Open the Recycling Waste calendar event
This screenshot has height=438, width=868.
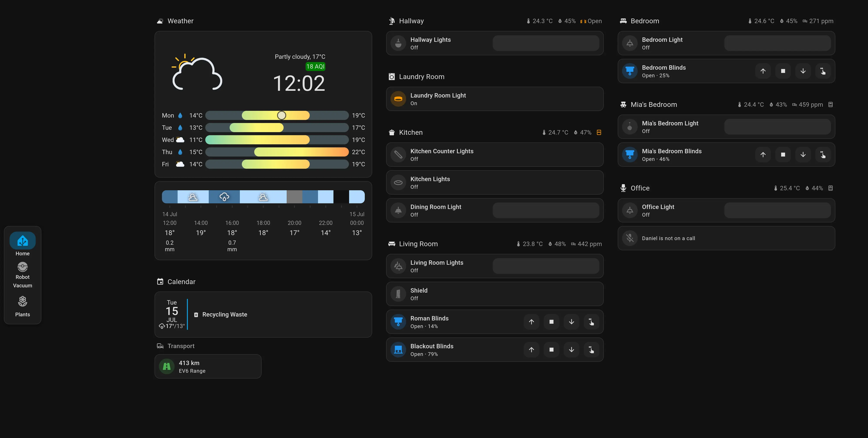point(224,314)
